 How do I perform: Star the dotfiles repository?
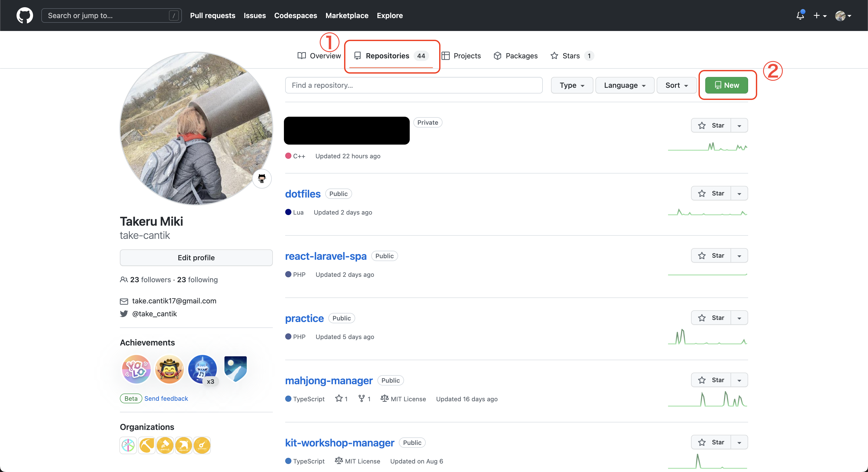point(711,193)
